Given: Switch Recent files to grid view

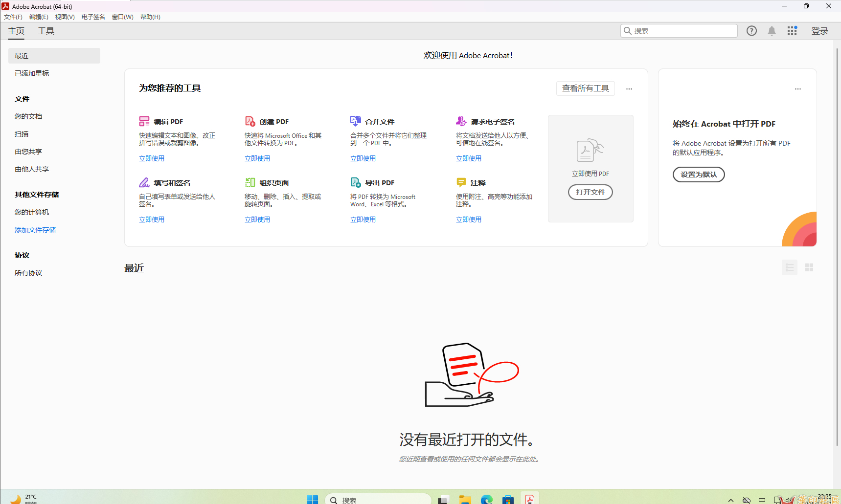Looking at the screenshot, I should point(809,267).
